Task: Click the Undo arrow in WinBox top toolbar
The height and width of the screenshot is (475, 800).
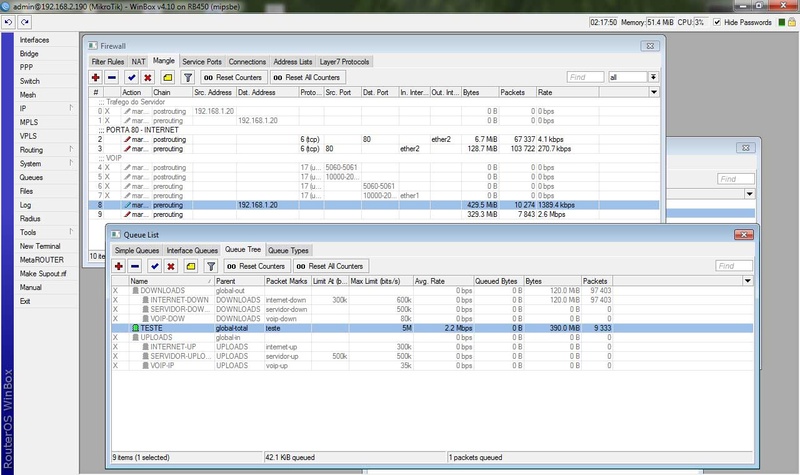Action: click(9, 21)
